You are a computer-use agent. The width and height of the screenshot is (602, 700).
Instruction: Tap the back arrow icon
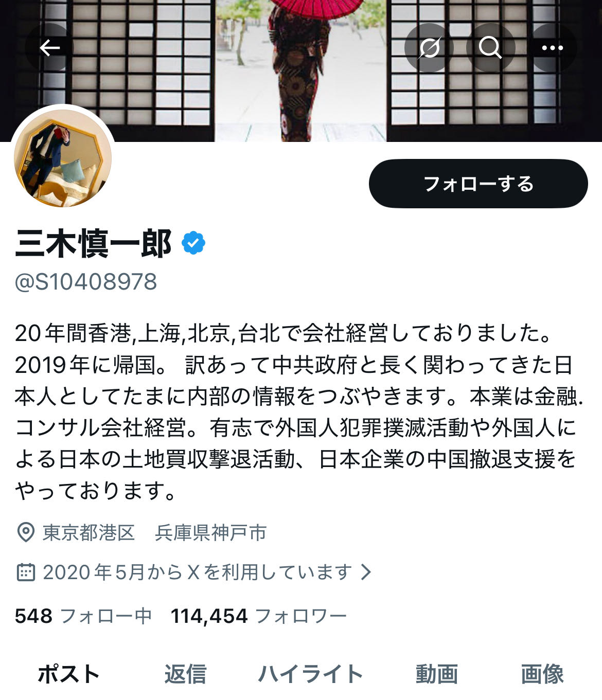tap(49, 48)
